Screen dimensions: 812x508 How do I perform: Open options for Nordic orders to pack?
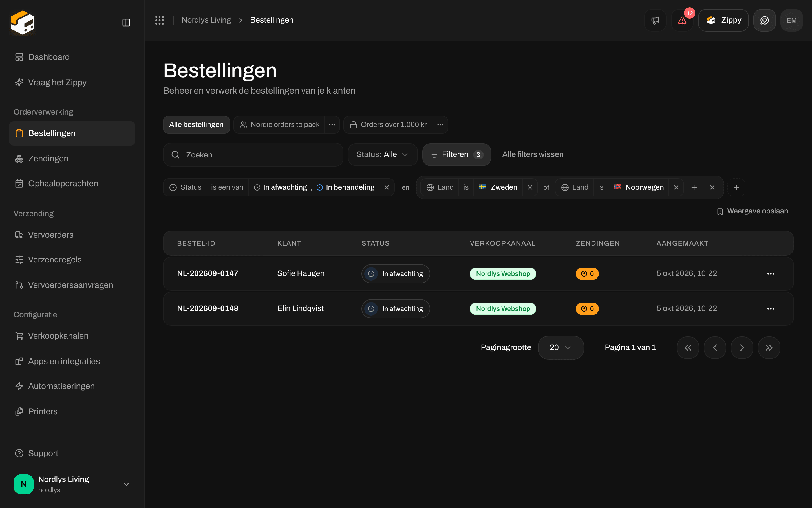pos(332,125)
